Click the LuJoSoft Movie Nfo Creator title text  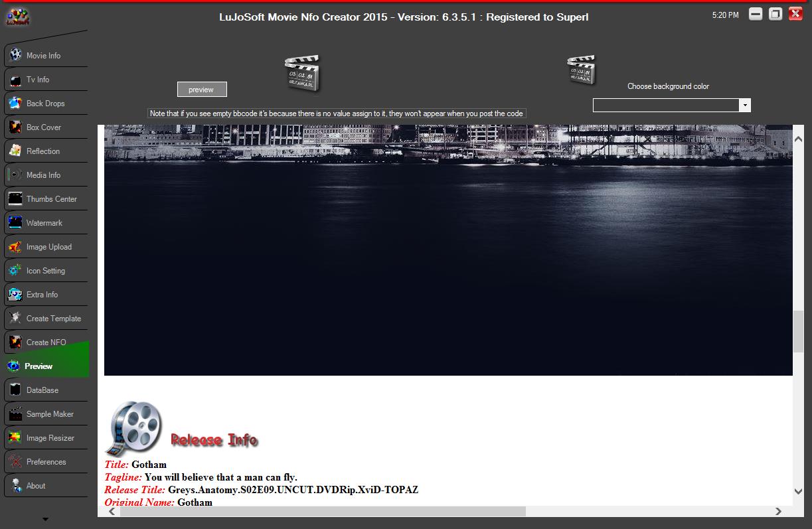coord(404,17)
